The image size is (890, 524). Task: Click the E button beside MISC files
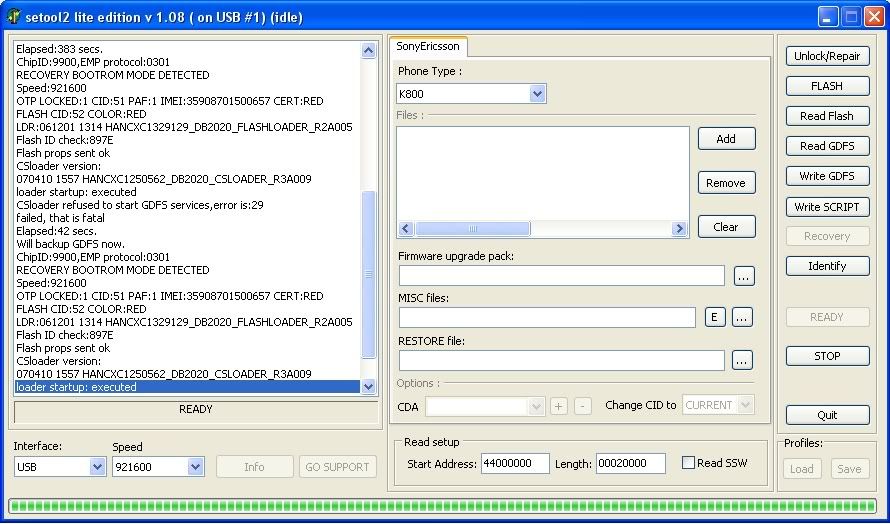pyautogui.click(x=715, y=317)
